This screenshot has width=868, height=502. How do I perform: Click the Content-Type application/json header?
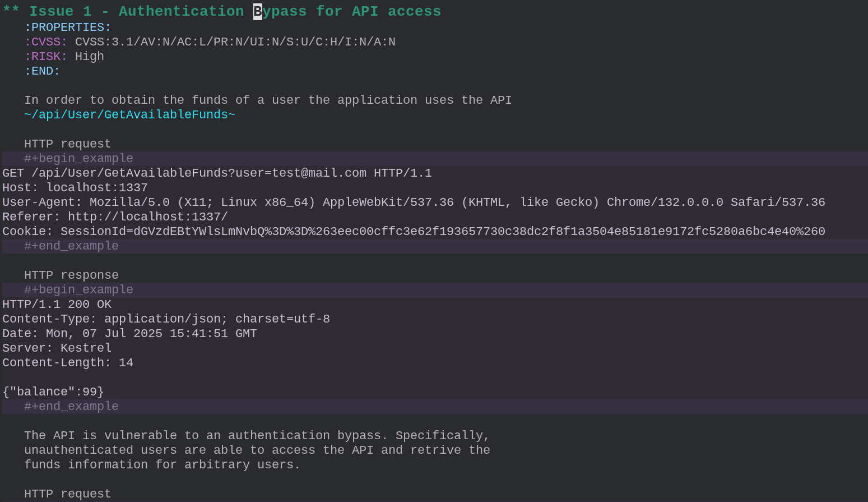point(166,319)
